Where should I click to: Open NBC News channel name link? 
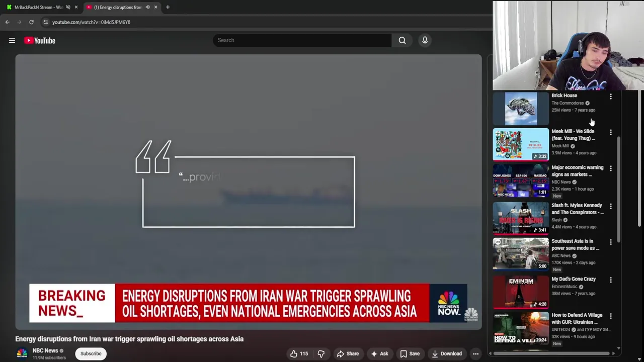(x=45, y=350)
